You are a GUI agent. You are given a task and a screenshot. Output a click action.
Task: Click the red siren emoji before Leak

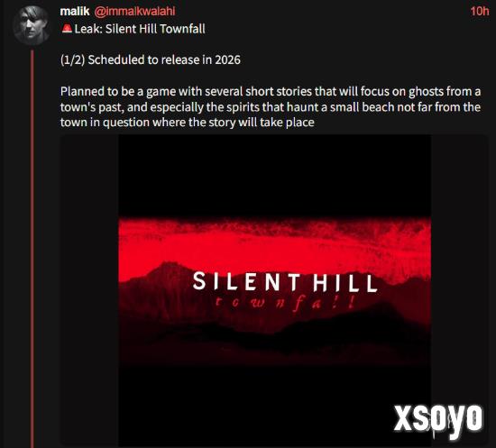[67, 29]
